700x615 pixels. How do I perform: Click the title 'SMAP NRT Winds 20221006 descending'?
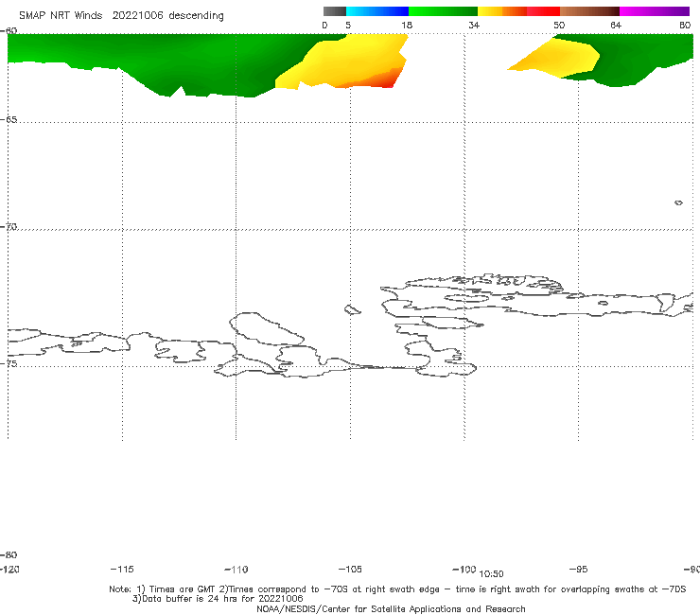click(x=121, y=16)
